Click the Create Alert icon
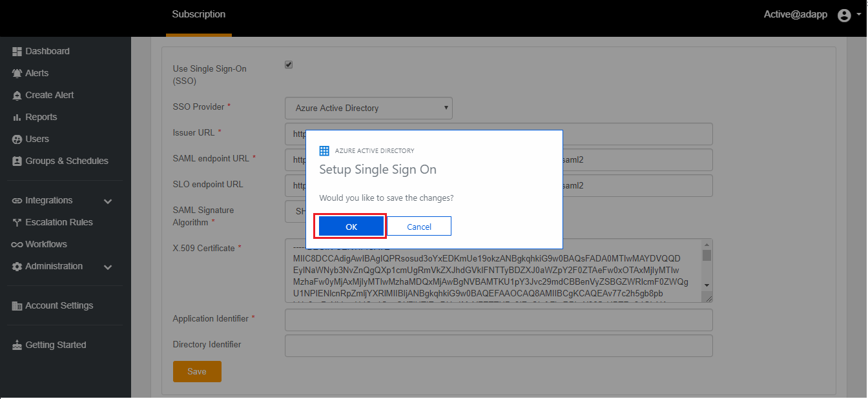 pyautogui.click(x=17, y=96)
